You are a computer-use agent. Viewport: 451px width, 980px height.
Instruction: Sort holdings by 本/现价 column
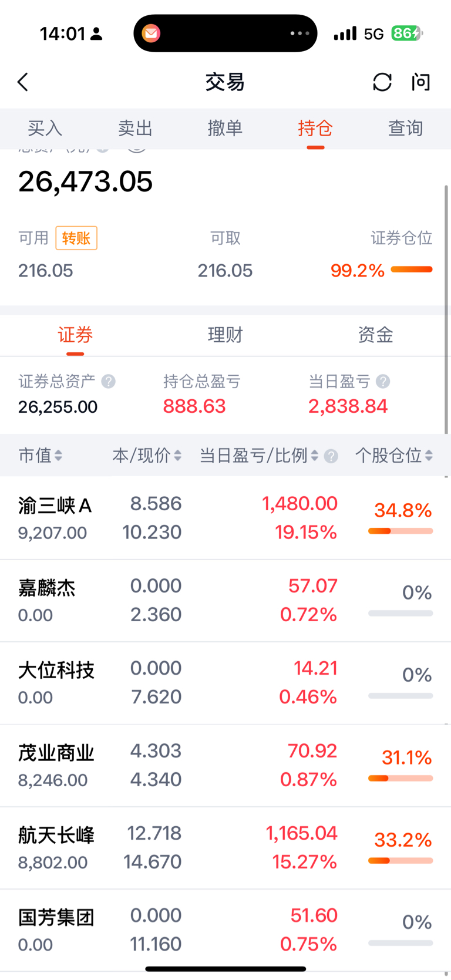pos(147,456)
